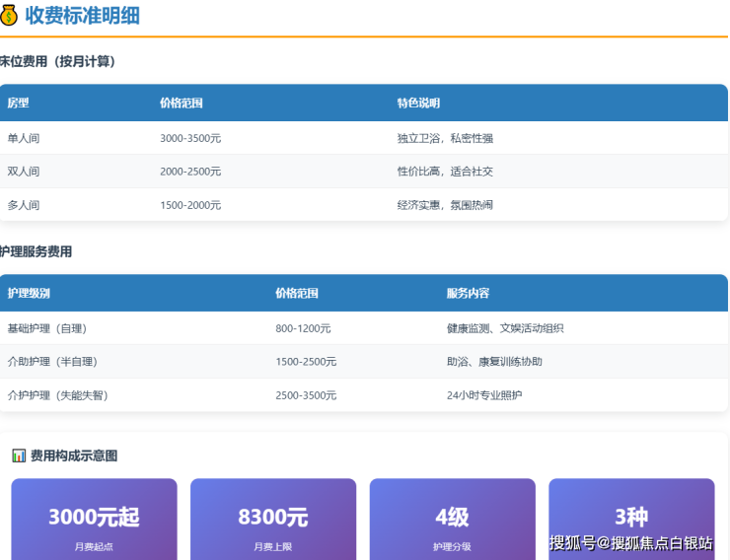The height and width of the screenshot is (560, 730).
Task: Click the 服务内容 column header
Action: point(468,293)
